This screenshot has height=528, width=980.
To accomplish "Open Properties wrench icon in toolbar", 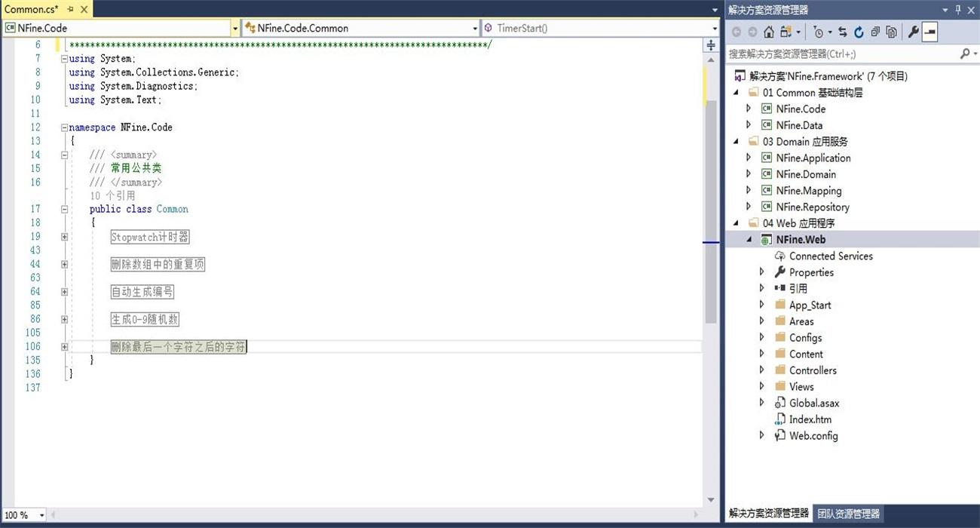I will click(x=913, y=32).
